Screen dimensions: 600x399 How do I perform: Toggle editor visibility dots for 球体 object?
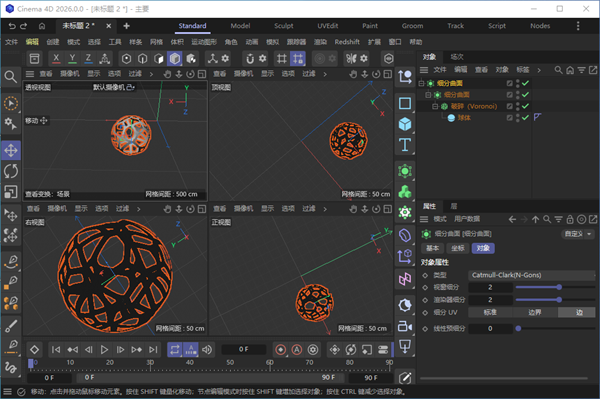point(517,117)
